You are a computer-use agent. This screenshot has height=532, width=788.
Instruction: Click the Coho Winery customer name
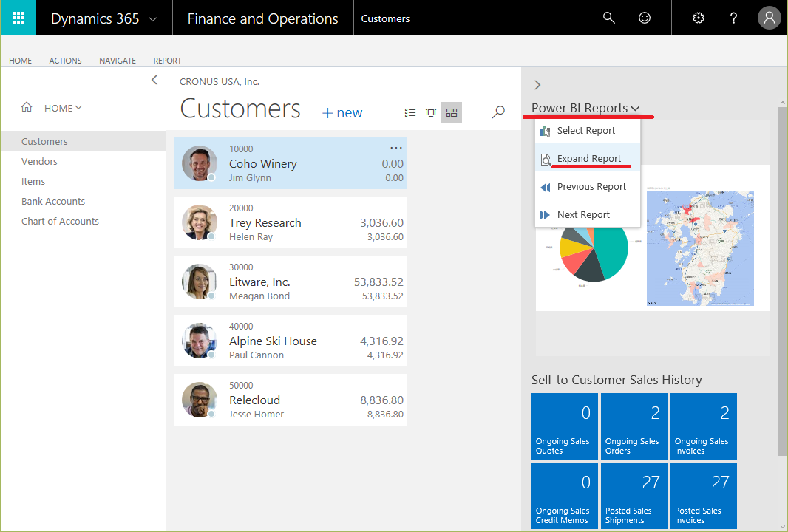(x=263, y=164)
